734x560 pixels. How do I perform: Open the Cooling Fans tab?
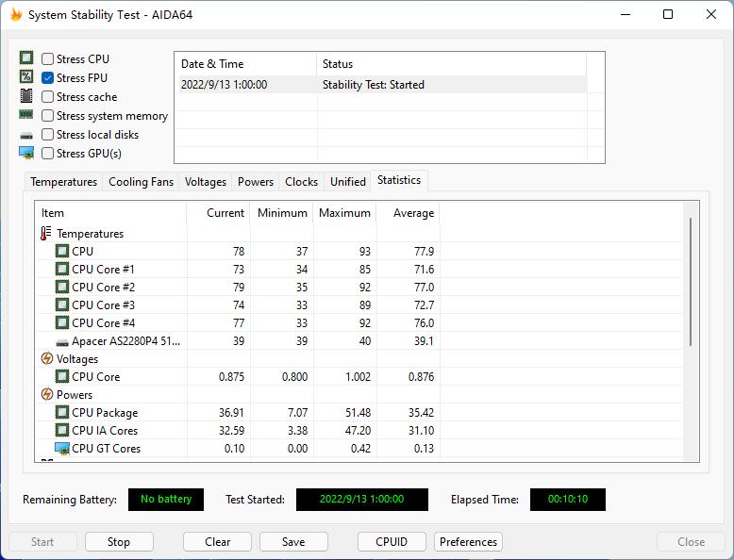coord(141,182)
